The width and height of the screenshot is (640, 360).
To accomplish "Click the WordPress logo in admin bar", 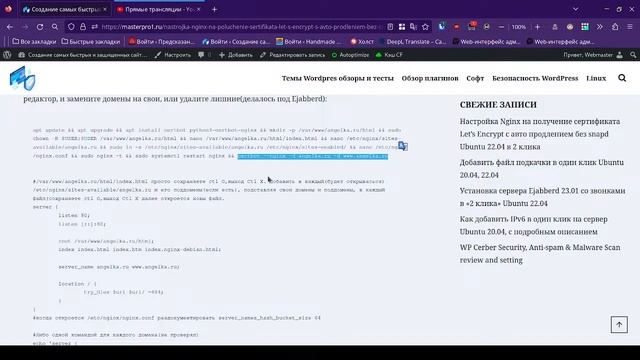I will coord(7,55).
